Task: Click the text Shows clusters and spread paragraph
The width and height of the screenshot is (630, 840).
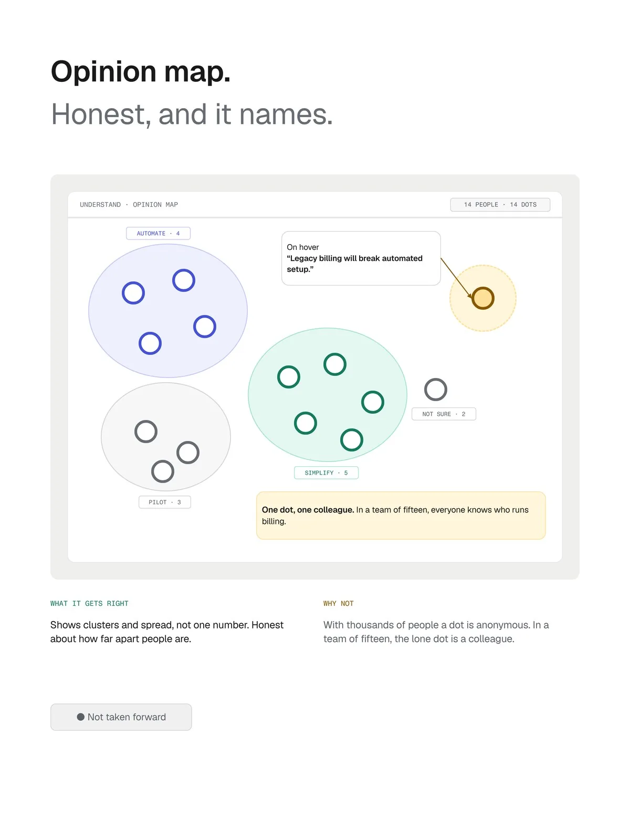Action: (167, 632)
